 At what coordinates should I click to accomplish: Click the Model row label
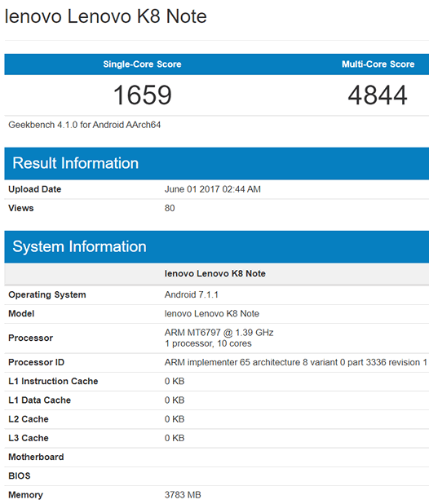(x=21, y=314)
